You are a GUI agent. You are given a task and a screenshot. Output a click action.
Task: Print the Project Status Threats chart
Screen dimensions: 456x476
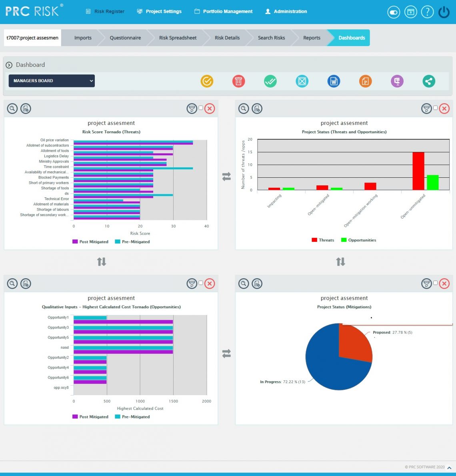point(257,108)
